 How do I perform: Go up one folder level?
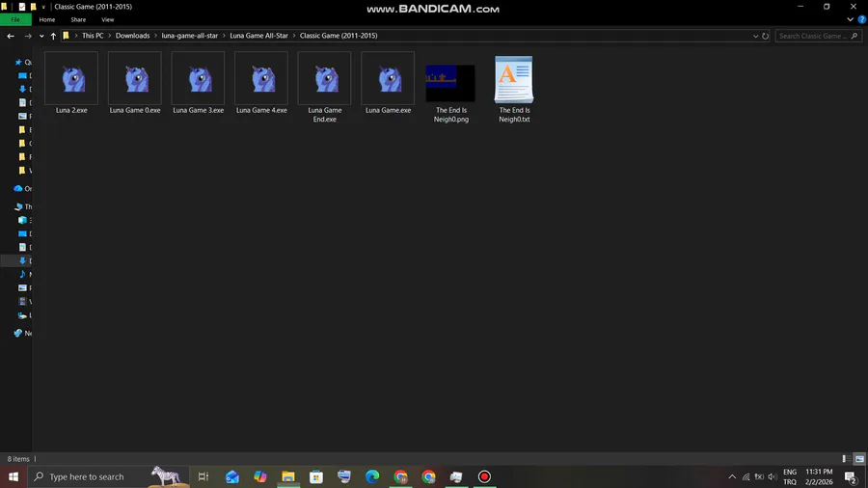coord(53,36)
